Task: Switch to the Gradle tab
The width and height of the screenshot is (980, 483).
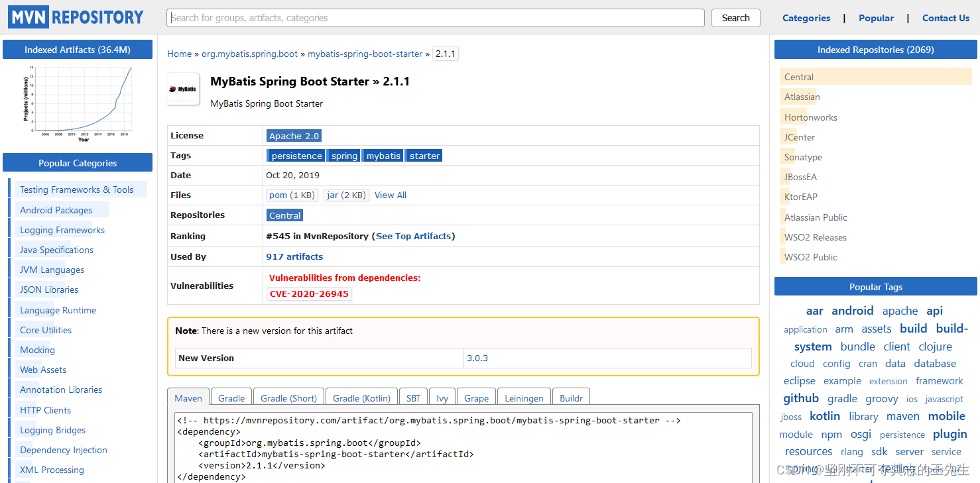Action: (x=231, y=398)
